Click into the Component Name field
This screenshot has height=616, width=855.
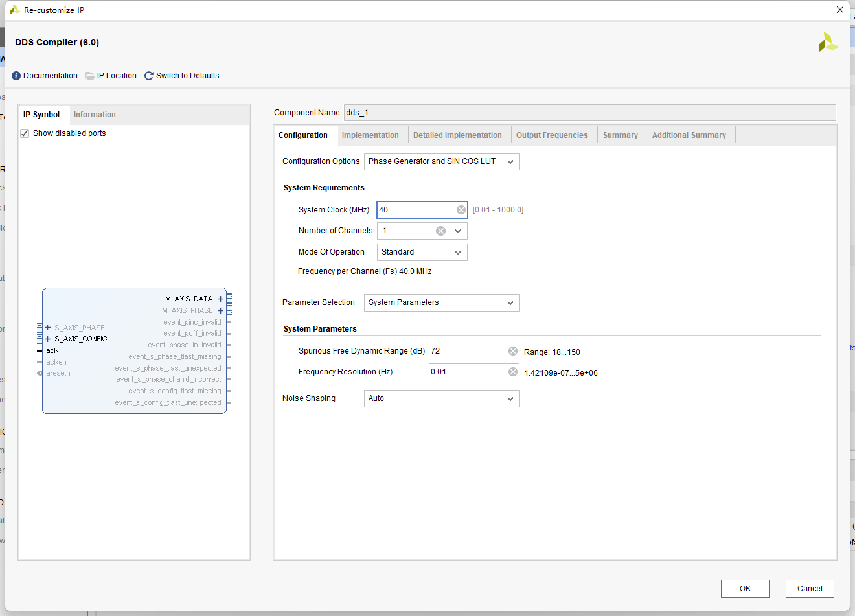(589, 113)
